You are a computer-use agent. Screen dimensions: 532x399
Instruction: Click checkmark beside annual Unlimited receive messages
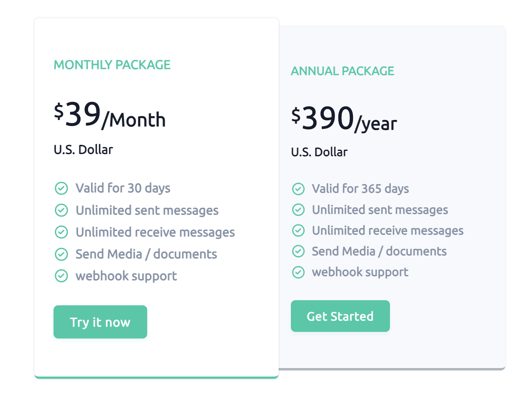click(298, 230)
